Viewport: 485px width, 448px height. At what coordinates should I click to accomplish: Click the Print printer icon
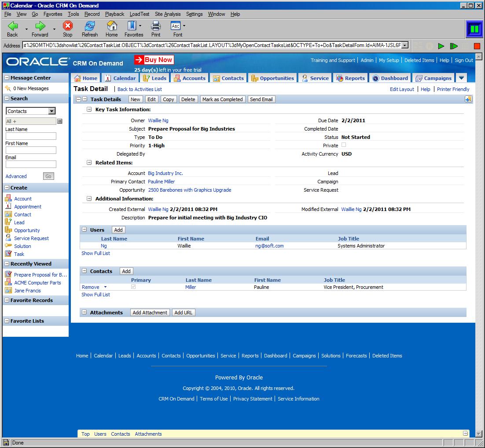click(x=156, y=25)
